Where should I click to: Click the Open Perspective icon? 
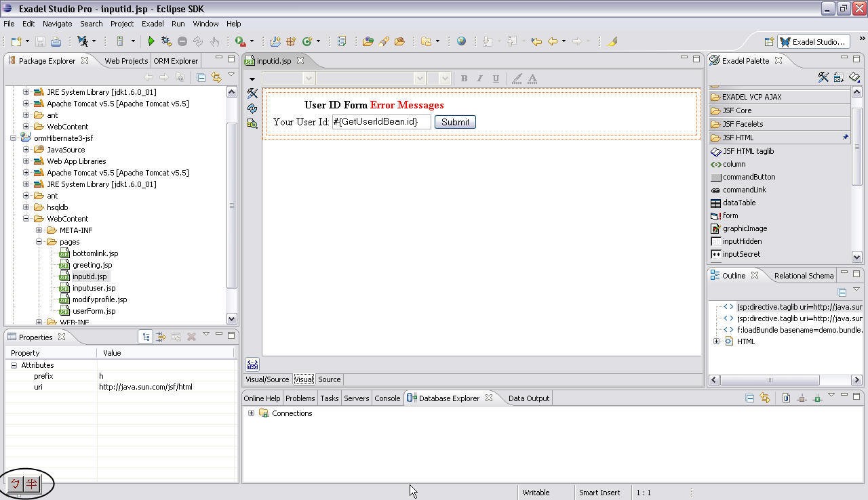769,41
